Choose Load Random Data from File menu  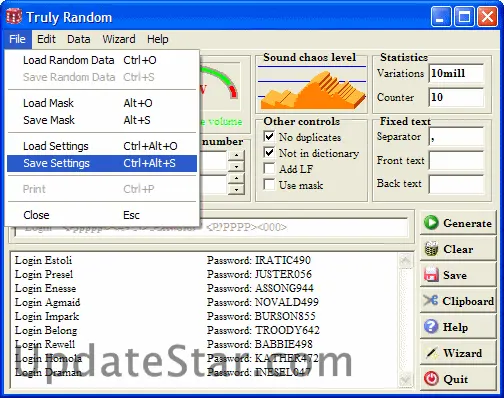(102, 60)
